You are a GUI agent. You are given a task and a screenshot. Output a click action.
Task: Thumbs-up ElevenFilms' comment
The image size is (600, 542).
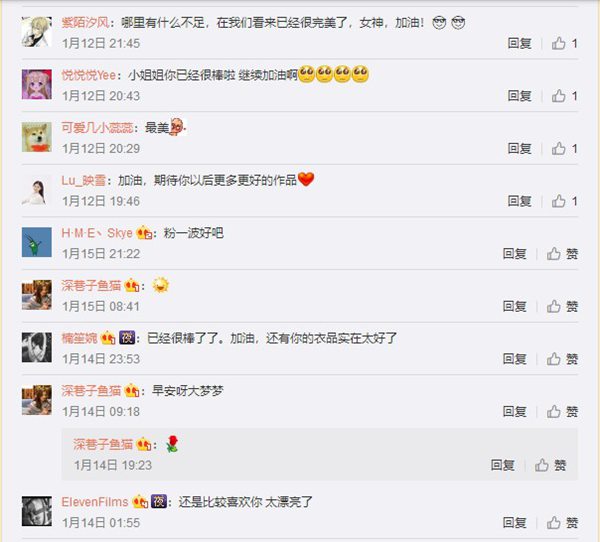pos(562,522)
